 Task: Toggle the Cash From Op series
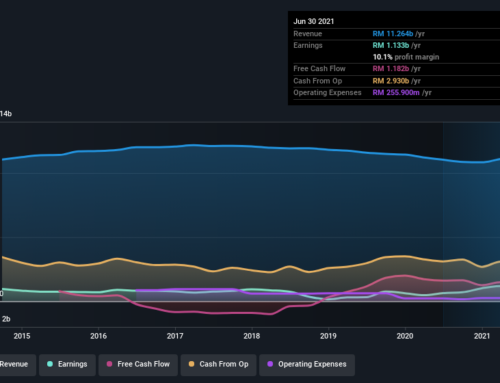click(x=219, y=365)
